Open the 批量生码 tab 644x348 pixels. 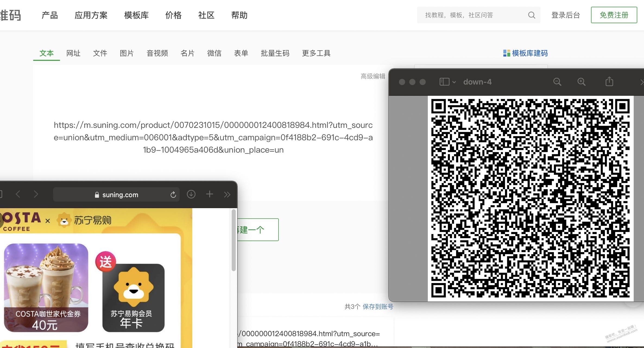tap(275, 53)
